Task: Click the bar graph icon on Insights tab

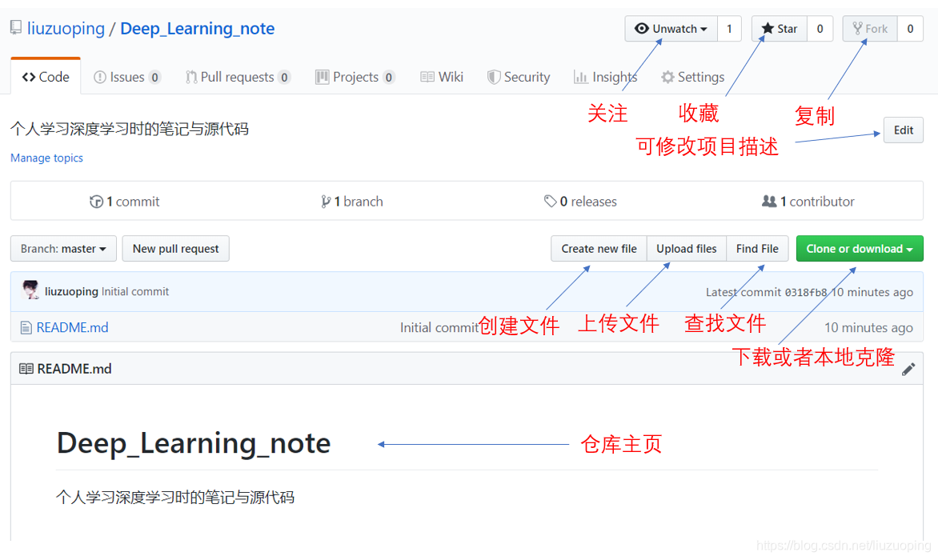Action: 580,77
